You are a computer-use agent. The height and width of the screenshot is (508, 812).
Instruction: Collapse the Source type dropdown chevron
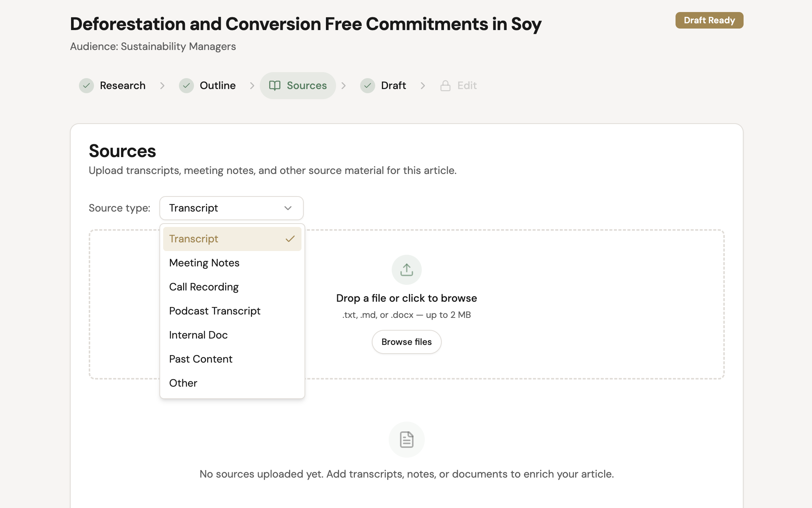click(x=288, y=208)
